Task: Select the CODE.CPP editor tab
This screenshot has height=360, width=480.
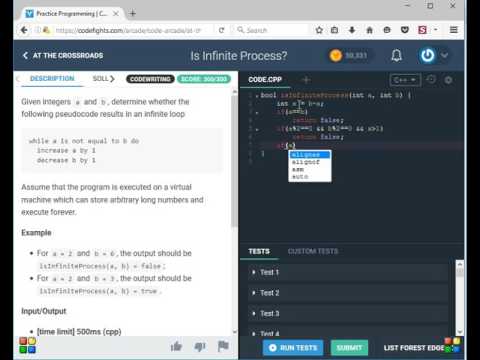Action: pyautogui.click(x=265, y=80)
